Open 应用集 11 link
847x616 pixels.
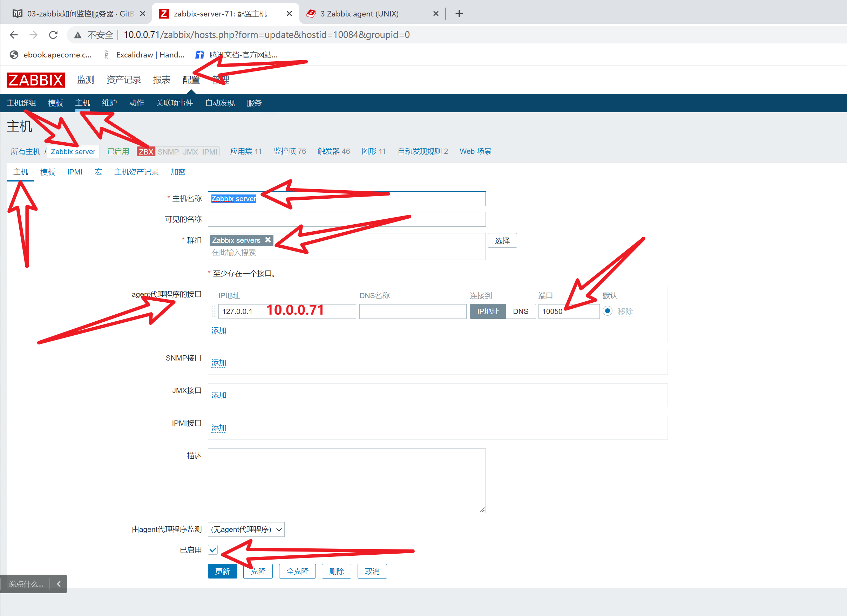tap(246, 151)
